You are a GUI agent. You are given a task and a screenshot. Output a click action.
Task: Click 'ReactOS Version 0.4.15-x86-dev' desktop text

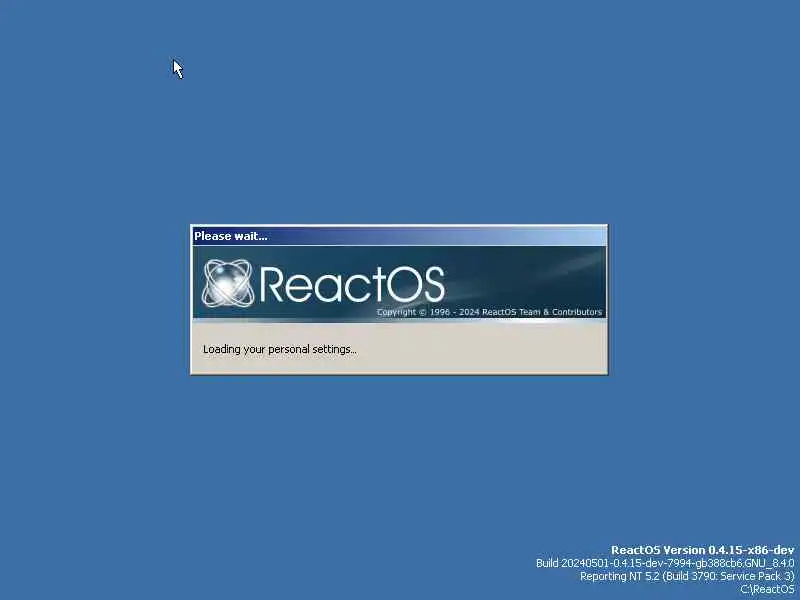703,550
